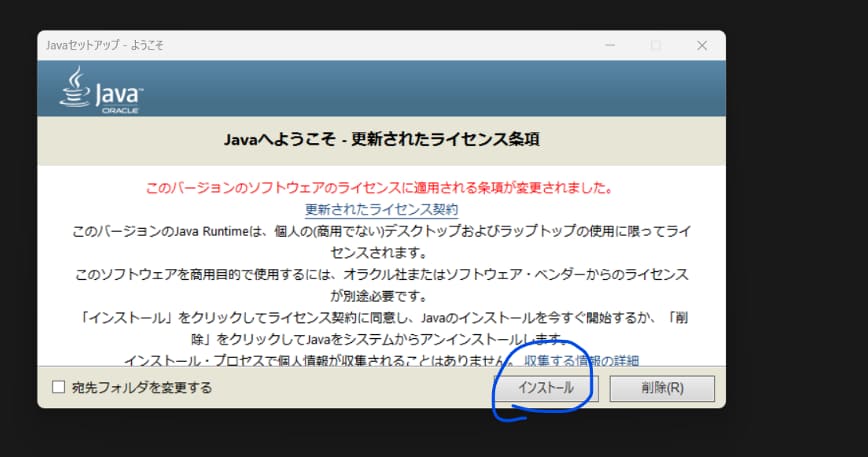The image size is (868, 457).
Task: Click the red license terms changed notice
Action: tap(380, 187)
